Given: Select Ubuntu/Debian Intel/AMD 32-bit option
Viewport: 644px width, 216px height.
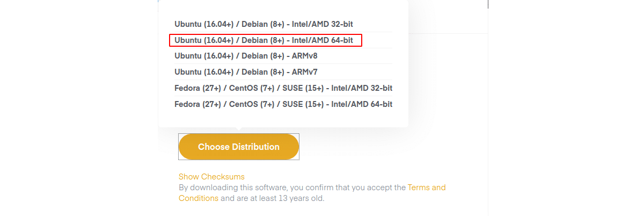Looking at the screenshot, I should click(264, 24).
